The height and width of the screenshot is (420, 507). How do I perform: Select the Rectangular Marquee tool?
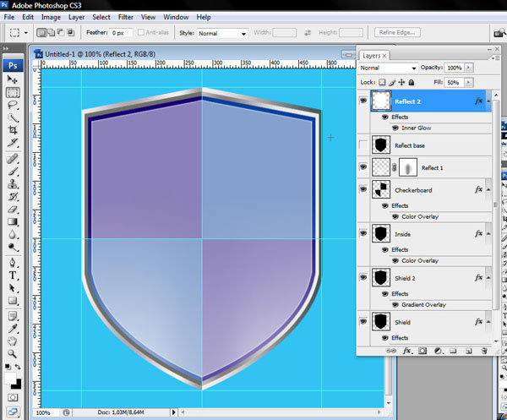click(x=13, y=93)
